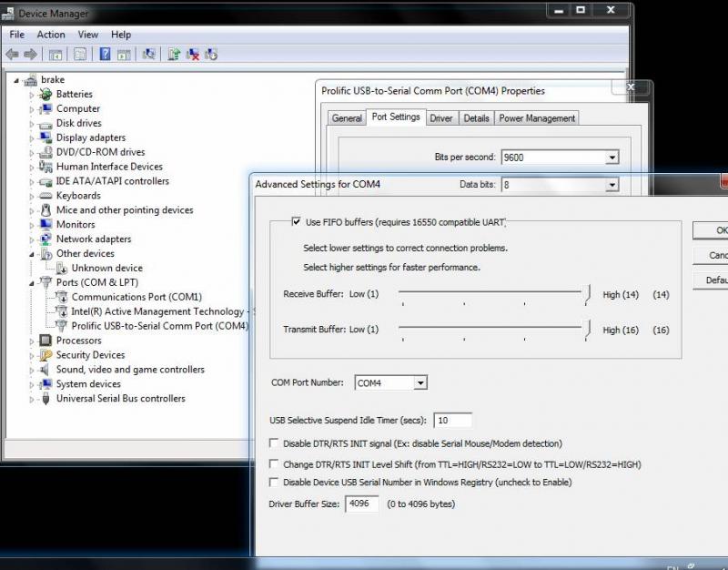Image resolution: width=728 pixels, height=570 pixels.
Task: Expand the Display adapters tree node
Action: pyautogui.click(x=32, y=138)
